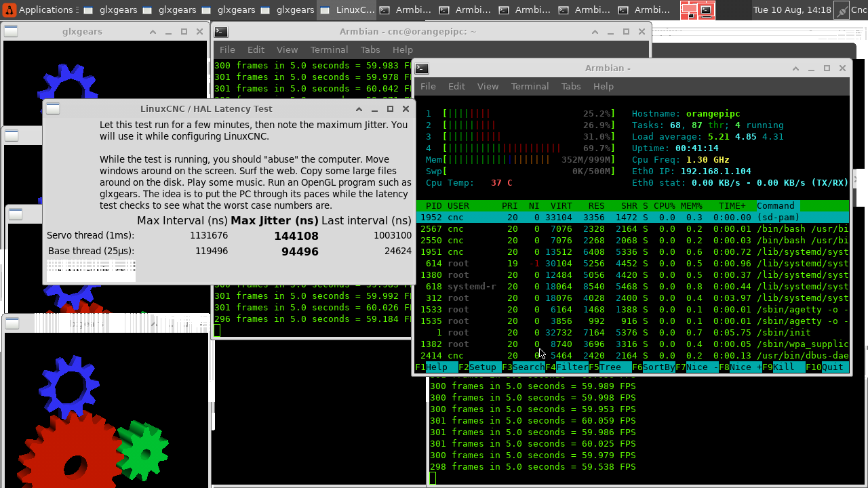Viewport: 868px width, 488px height.
Task: Close the LinuxCNC / HAL Latency Test window
Action: (x=406, y=109)
